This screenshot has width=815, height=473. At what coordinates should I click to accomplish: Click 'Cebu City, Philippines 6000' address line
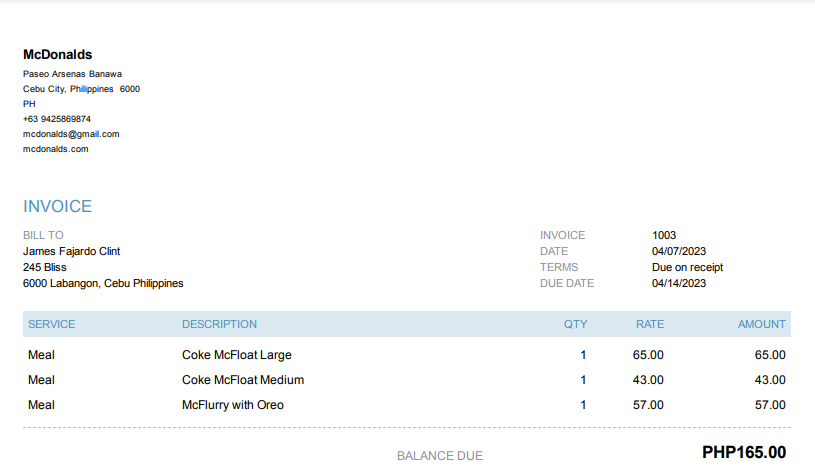81,89
